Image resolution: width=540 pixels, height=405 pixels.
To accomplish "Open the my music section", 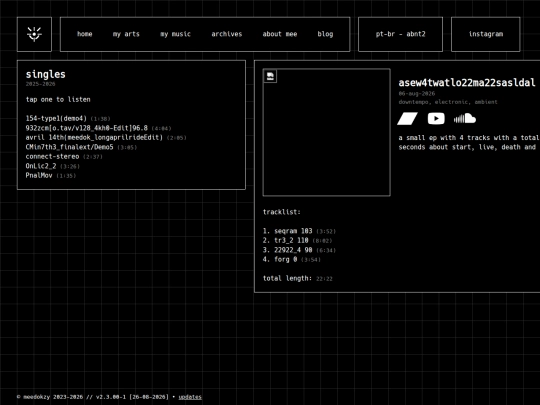I will click(x=175, y=34).
